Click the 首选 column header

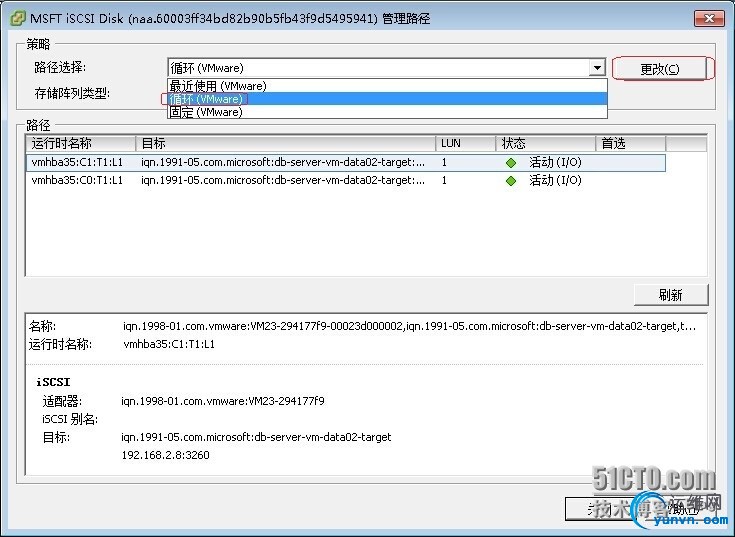coord(630,143)
